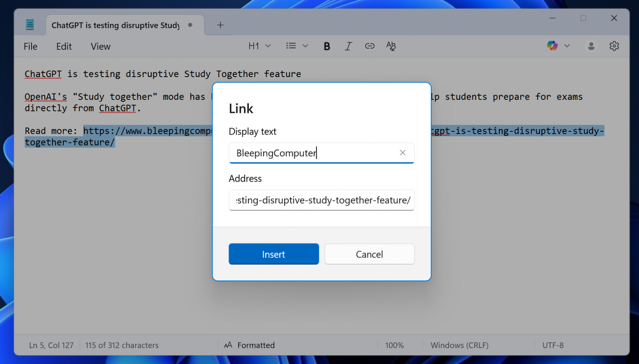Open the View menu
Screen dimensions: 639x364
pos(100,46)
